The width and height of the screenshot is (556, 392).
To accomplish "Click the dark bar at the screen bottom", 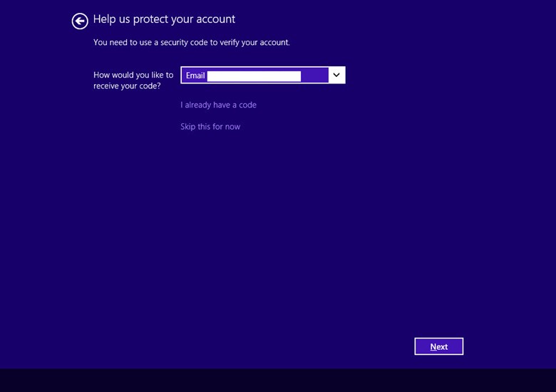I will (278, 380).
